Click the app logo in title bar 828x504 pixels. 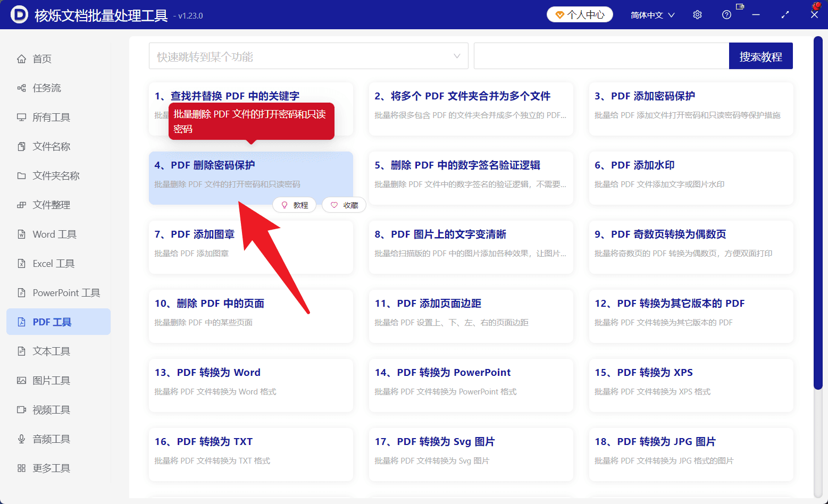(19, 15)
